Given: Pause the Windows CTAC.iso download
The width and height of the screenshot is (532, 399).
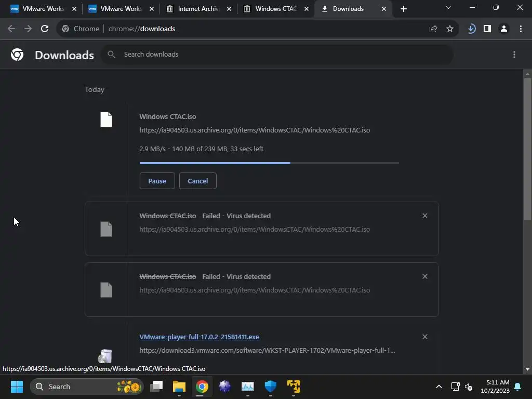Looking at the screenshot, I should 157,181.
